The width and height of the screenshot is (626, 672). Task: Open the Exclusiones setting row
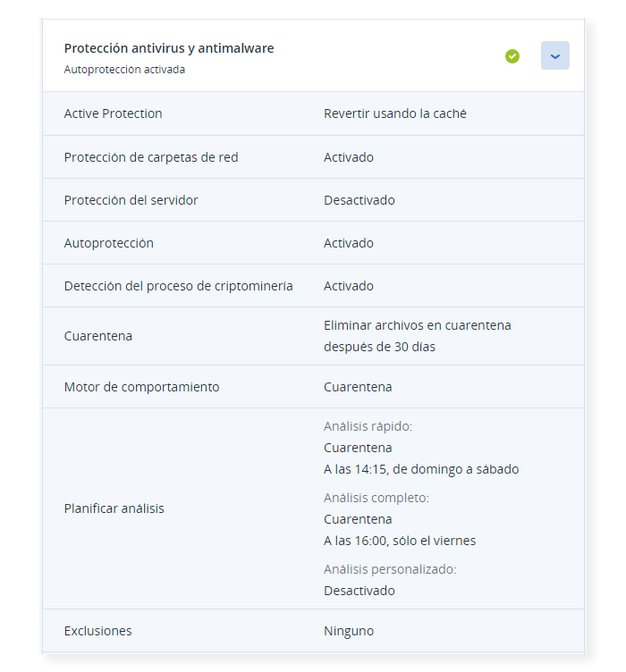[x=313, y=631]
